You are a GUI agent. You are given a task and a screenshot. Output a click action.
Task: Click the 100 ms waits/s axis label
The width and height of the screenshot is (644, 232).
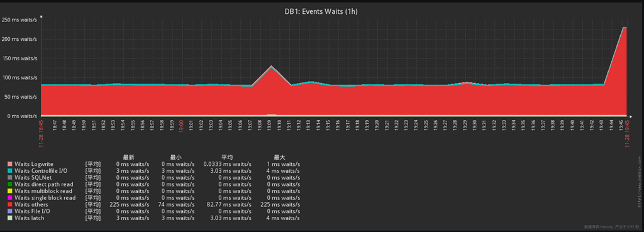19,77
